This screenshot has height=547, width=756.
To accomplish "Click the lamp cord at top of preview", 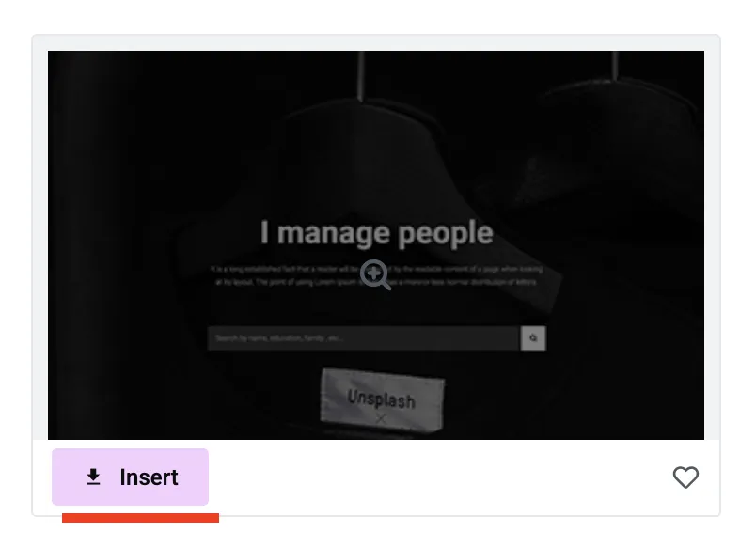I will pos(361,74).
